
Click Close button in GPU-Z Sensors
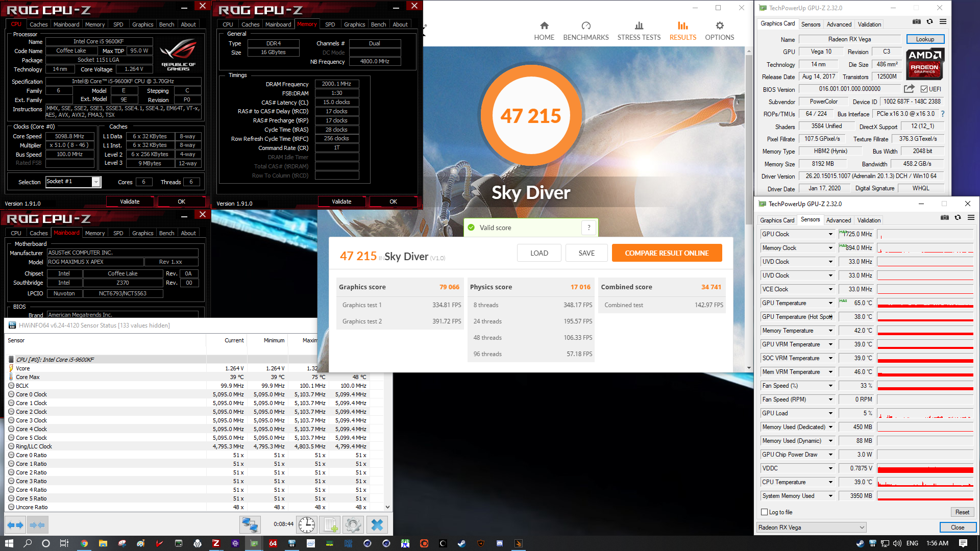coord(958,528)
